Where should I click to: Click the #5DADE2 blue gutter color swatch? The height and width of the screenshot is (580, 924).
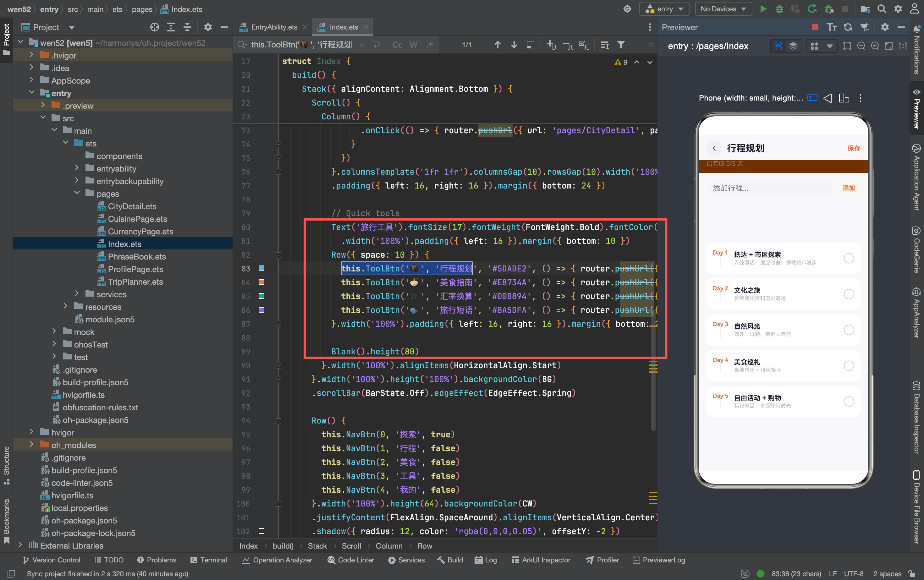261,269
